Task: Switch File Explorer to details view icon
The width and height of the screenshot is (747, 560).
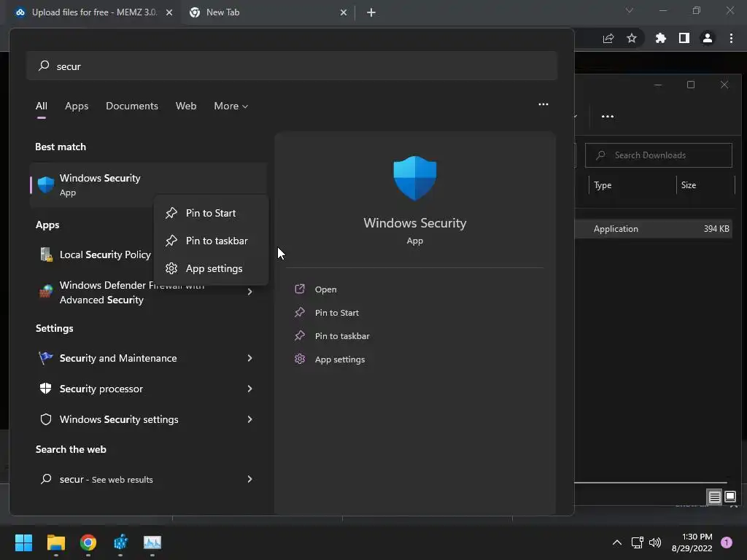Action: [715, 497]
